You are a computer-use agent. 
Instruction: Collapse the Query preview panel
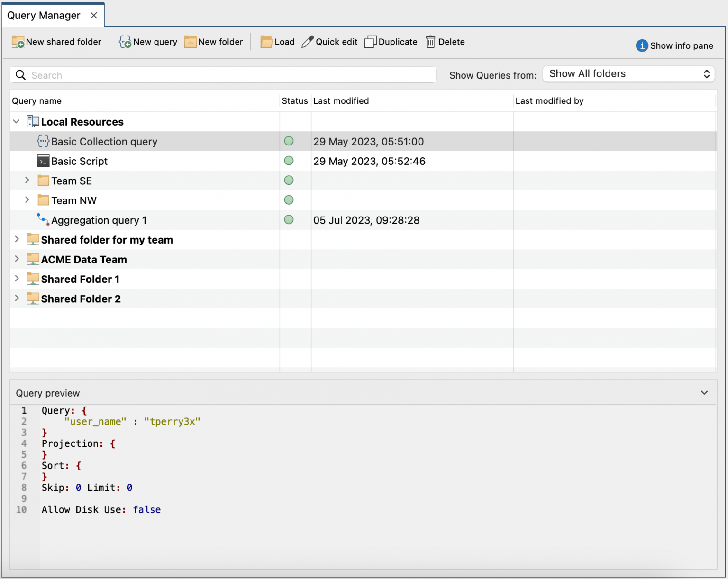[705, 393]
